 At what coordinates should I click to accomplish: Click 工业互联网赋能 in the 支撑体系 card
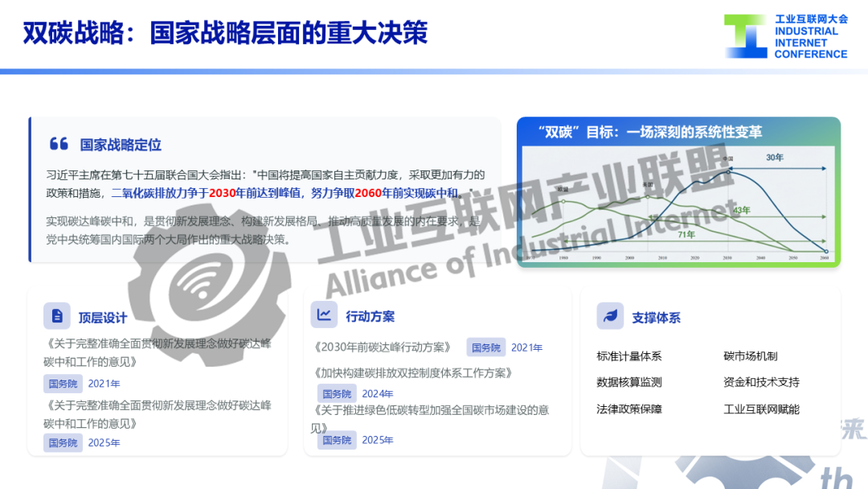coord(762,409)
